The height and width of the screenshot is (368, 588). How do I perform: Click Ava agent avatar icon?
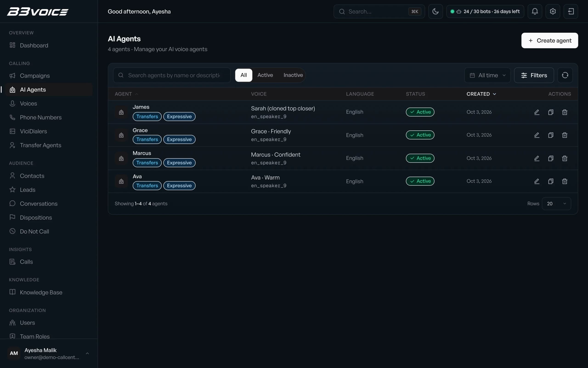[x=121, y=181]
